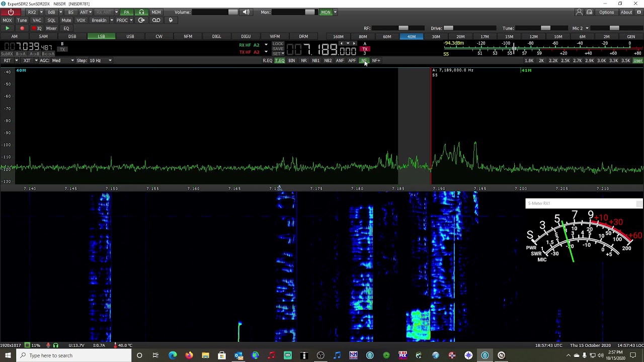Toggle the SQL squelch
644x362 pixels.
(51, 20)
